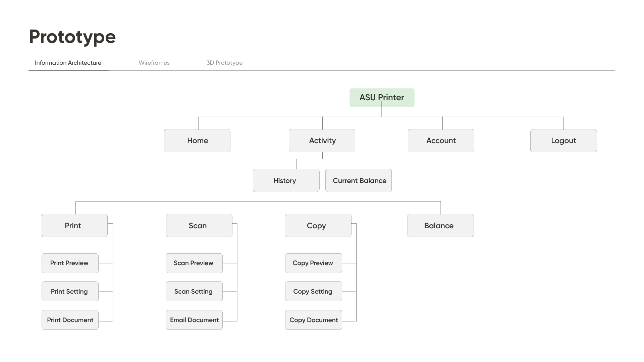
Task: Select the Print Document node
Action: [x=70, y=320]
